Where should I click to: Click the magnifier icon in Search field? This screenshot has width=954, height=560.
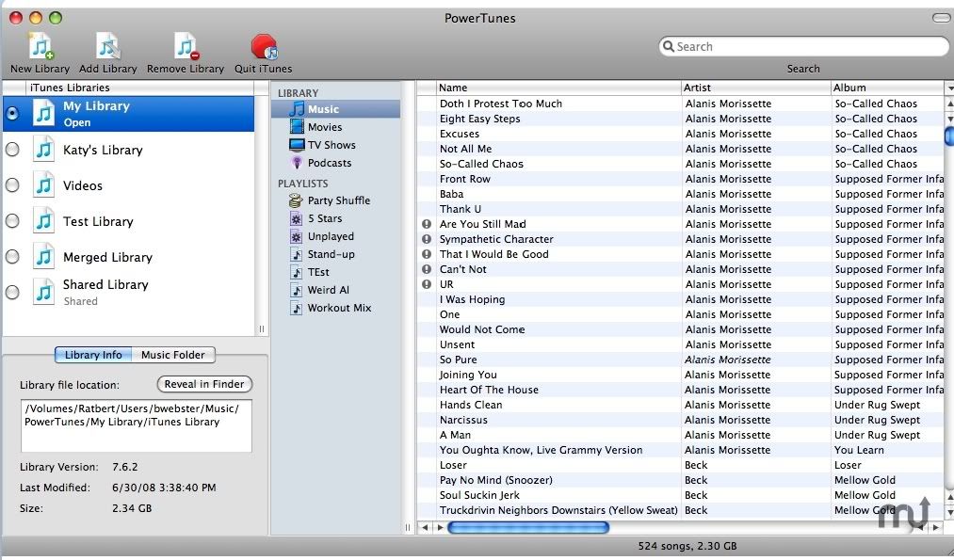668,46
